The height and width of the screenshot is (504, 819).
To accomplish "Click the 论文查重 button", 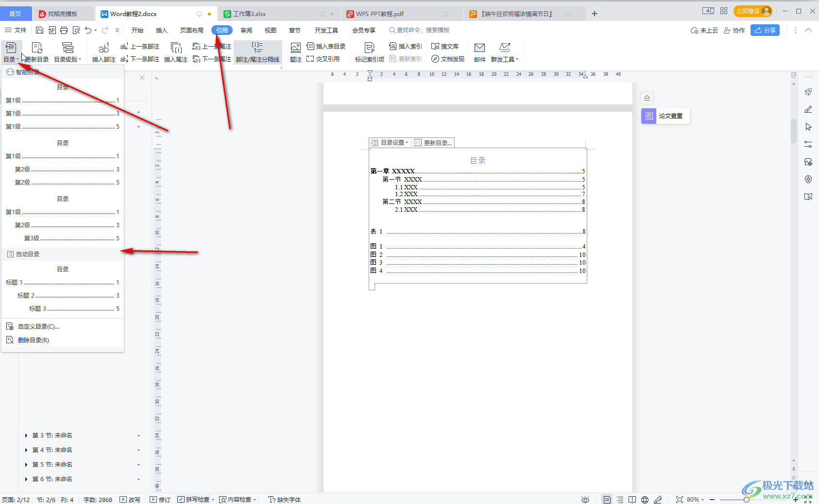I will (665, 116).
